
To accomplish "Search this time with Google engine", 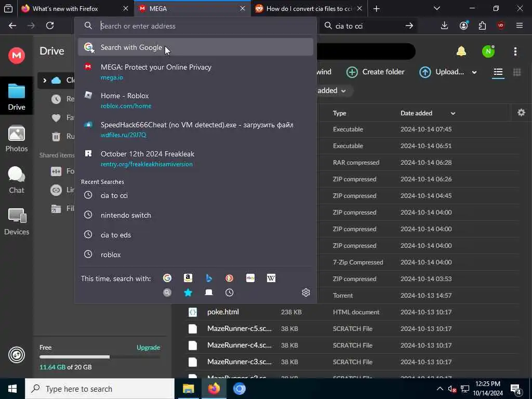I will [x=167, y=278].
